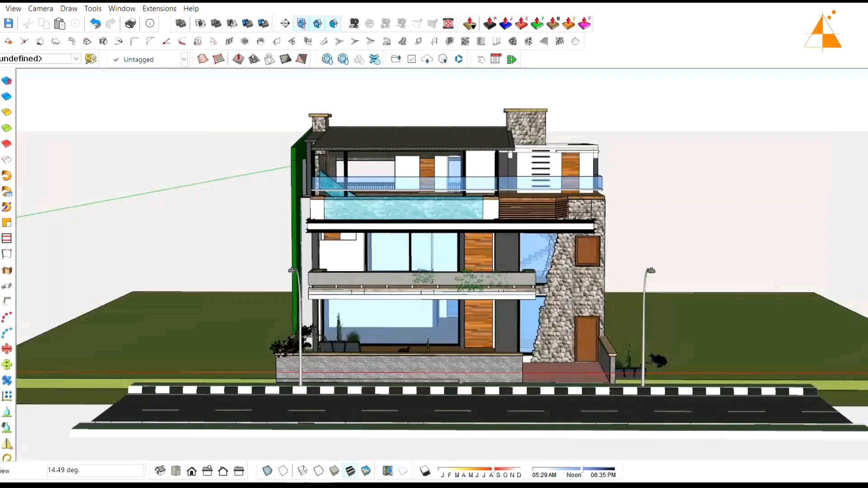Open the Extensions menu
Viewport: 868px width, 488px height.
tap(159, 8)
